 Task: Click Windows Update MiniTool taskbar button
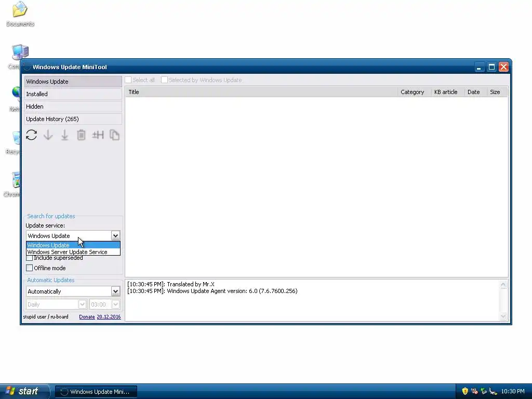pos(96,392)
